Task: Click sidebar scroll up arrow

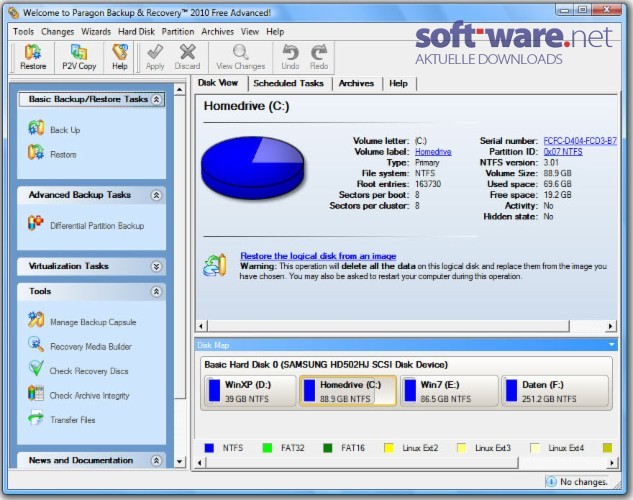Action: click(180, 89)
